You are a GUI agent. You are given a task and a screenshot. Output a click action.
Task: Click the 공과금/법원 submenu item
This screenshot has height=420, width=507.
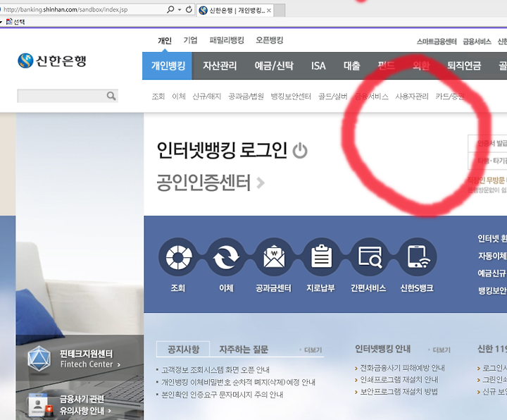pyautogui.click(x=246, y=96)
